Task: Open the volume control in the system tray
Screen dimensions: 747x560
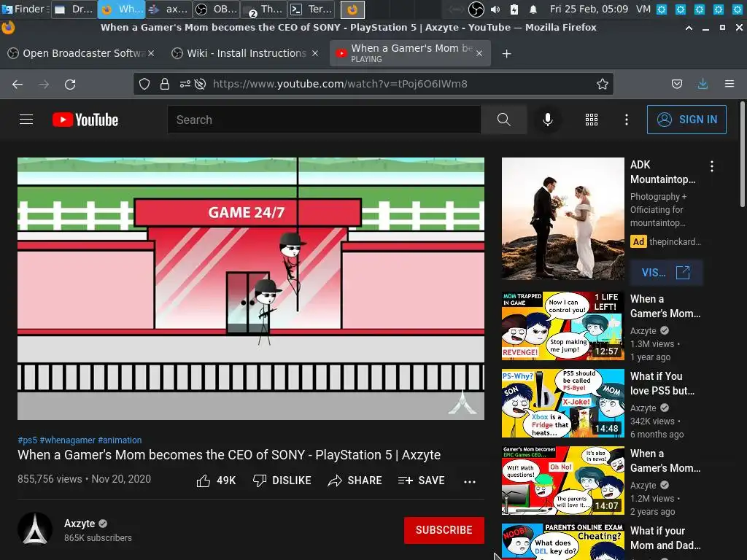Action: pyautogui.click(x=495, y=9)
